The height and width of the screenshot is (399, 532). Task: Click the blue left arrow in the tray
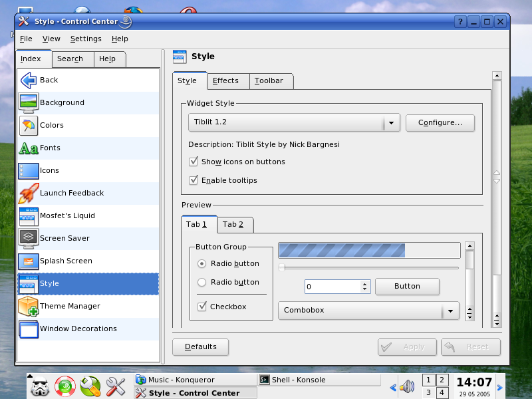(393, 388)
